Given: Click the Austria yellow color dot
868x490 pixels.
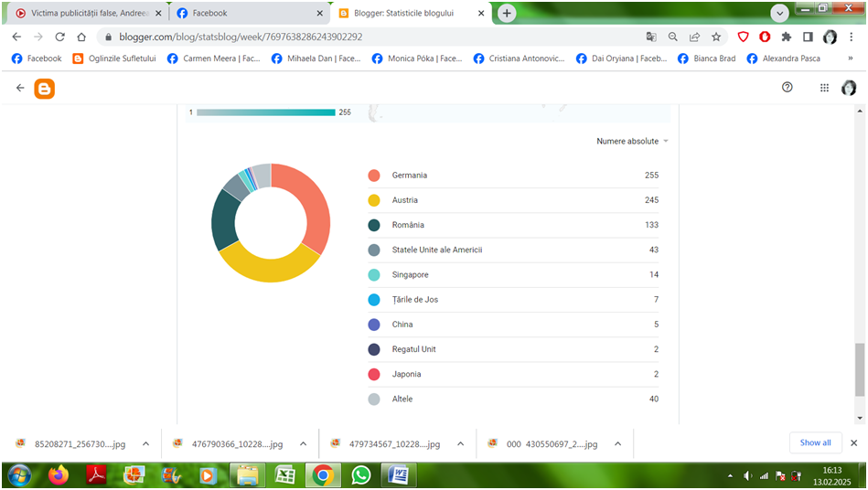Looking at the screenshot, I should tap(374, 200).
